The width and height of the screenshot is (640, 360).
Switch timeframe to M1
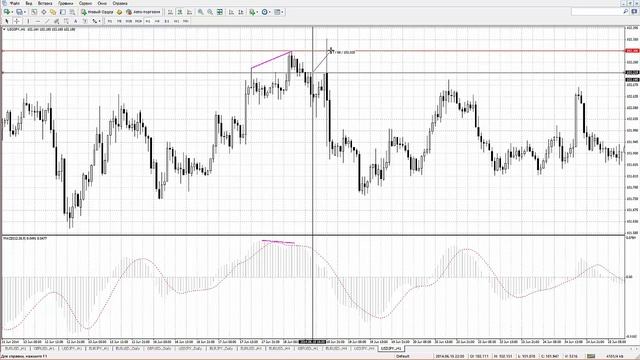pyautogui.click(x=109, y=21)
